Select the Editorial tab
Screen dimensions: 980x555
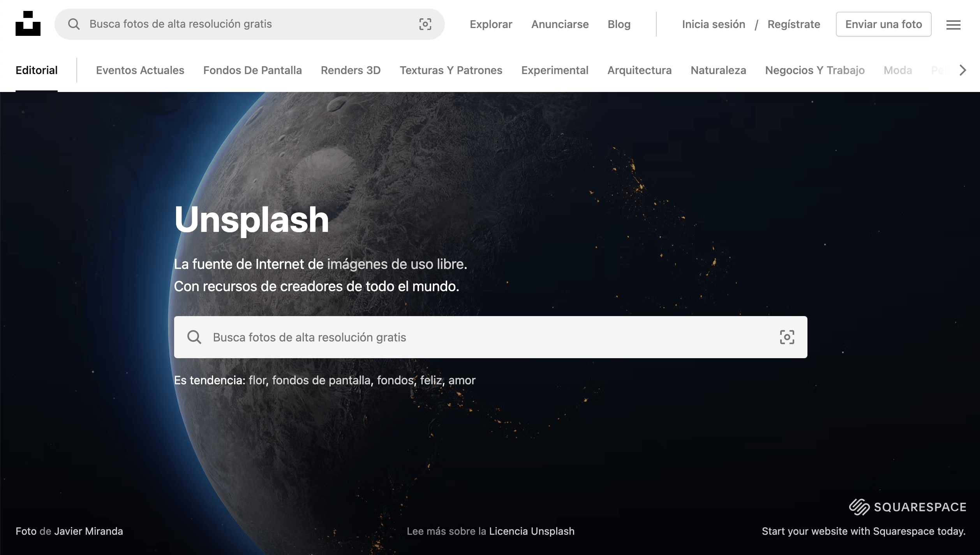point(37,70)
